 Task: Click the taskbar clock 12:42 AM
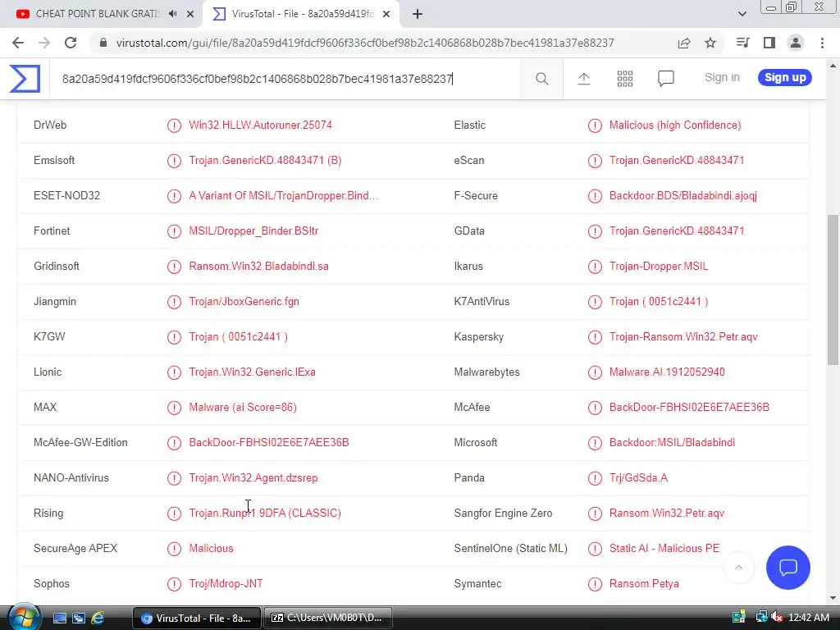click(808, 618)
